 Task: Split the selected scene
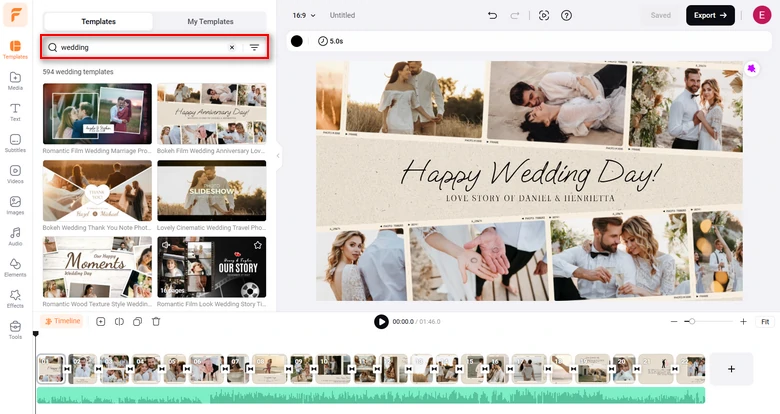click(119, 321)
